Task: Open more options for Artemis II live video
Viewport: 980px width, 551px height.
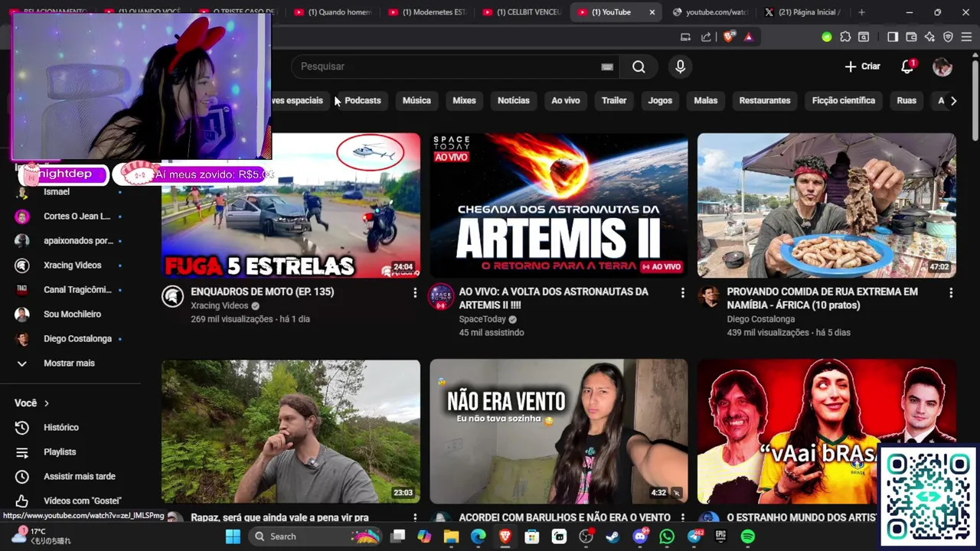Action: point(682,292)
